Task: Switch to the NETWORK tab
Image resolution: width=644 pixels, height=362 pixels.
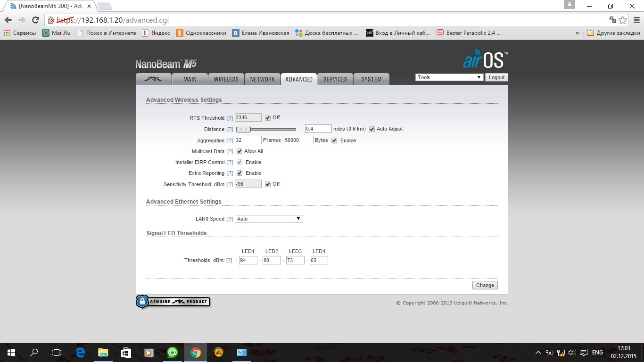Action: pos(263,79)
